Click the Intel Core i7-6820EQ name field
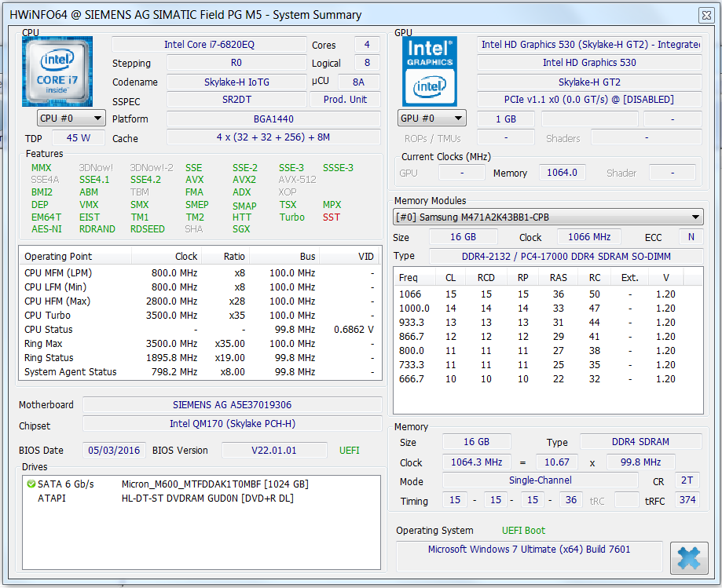Image resolution: width=722 pixels, height=588 pixels. 209,45
